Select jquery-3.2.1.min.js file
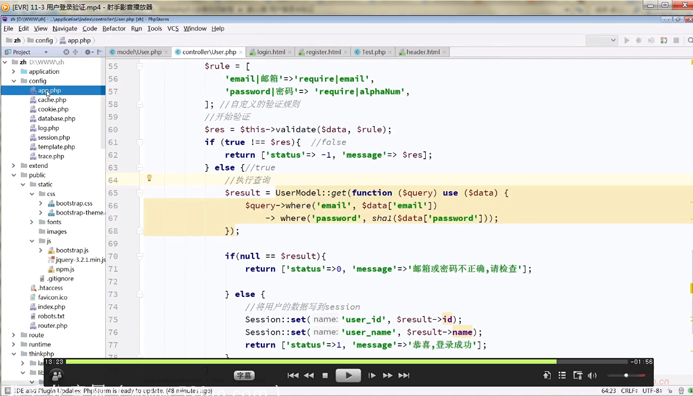The image size is (693, 396). pos(80,260)
